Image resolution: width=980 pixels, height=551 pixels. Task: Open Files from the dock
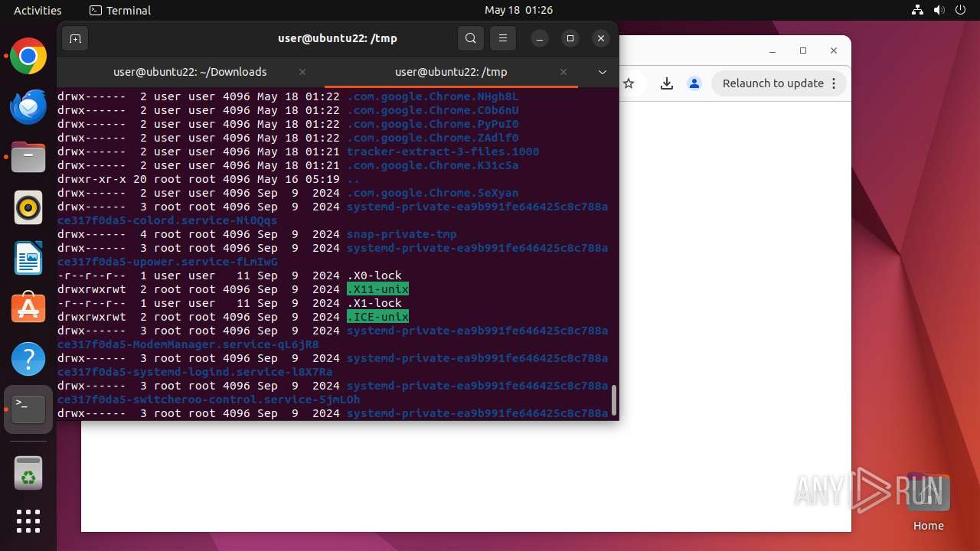pos(28,157)
